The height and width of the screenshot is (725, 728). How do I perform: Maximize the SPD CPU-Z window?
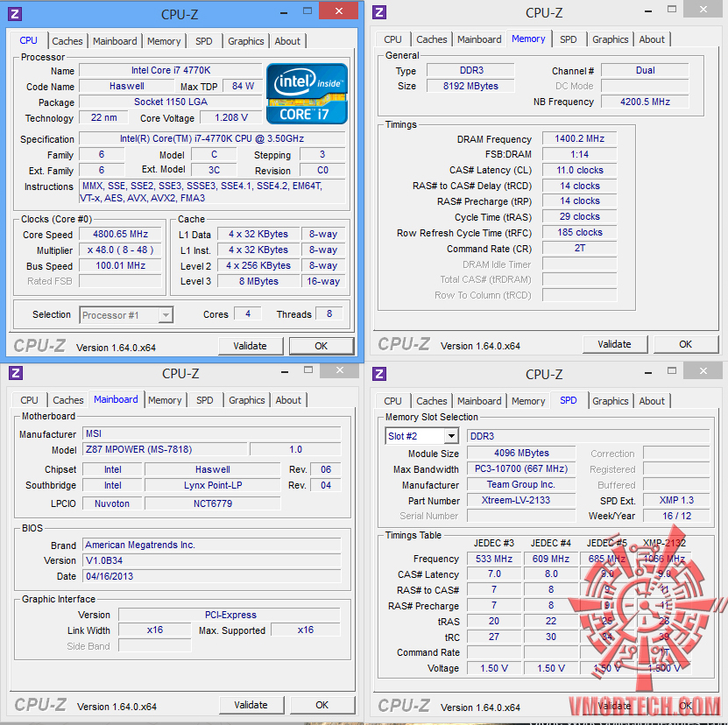(x=672, y=370)
